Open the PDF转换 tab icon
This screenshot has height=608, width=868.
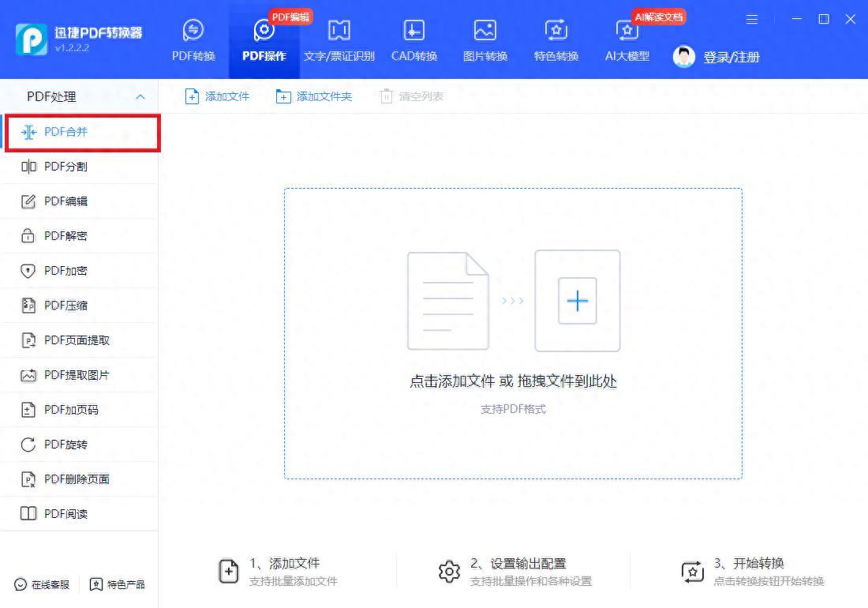pyautogui.click(x=193, y=31)
